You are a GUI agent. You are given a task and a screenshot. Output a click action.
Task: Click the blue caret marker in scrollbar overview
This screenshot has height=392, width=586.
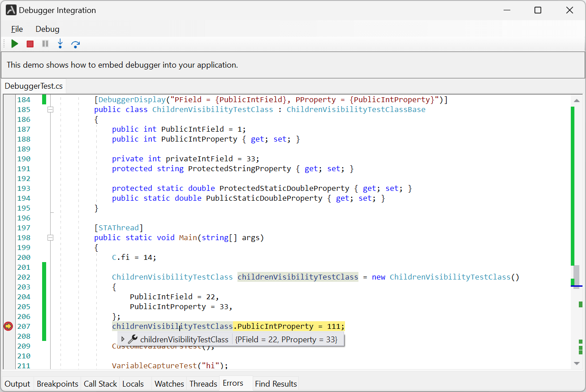tap(577, 286)
